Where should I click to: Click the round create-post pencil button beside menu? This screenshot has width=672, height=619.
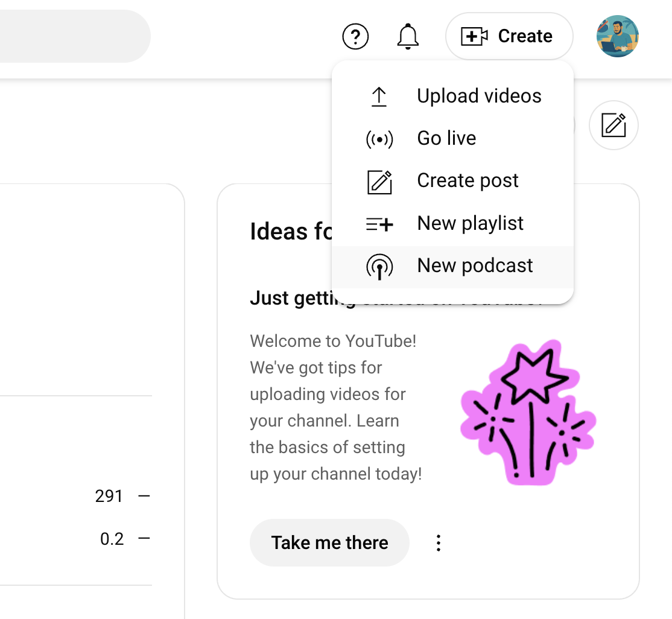coord(613,125)
